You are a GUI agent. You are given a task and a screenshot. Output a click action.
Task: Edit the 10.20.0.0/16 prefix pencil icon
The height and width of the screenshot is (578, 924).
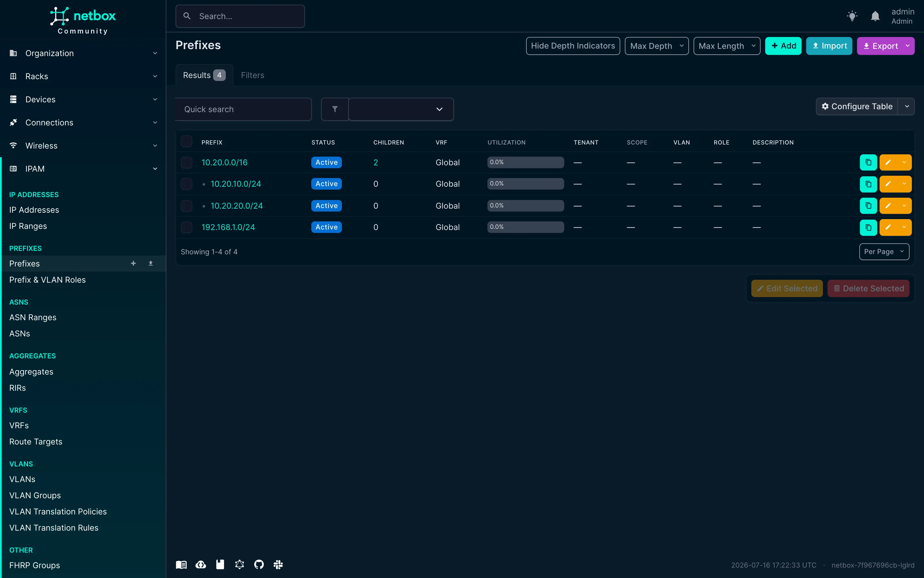[x=888, y=162]
